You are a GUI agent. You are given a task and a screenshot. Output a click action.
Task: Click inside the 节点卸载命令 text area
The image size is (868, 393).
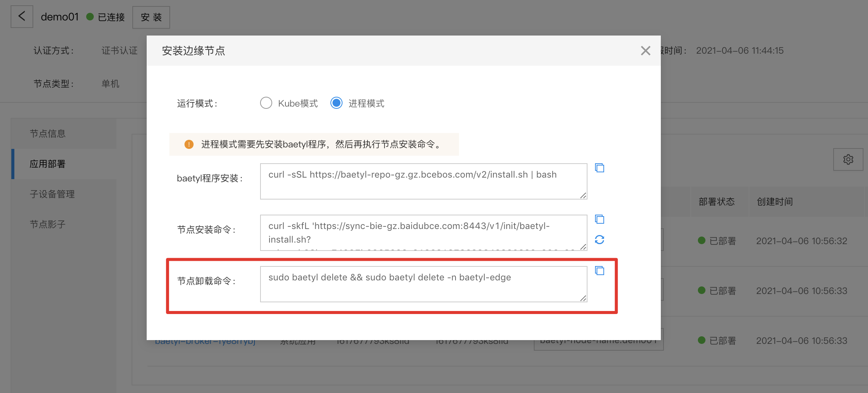423,284
